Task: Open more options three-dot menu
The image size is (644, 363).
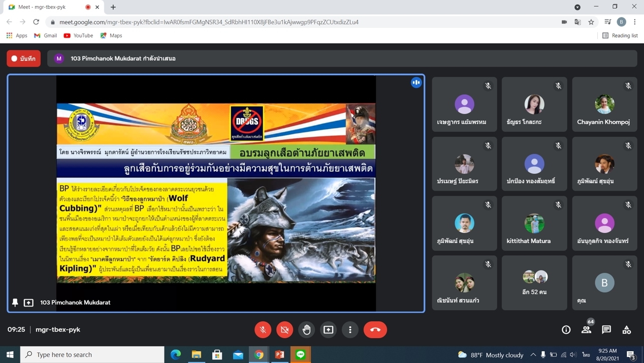Action: tap(350, 329)
